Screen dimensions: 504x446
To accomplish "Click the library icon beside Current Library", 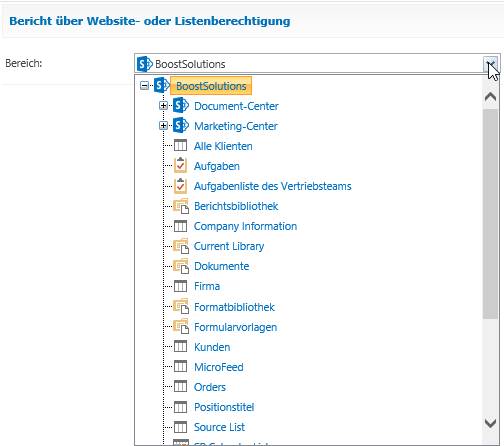I will point(181,246).
